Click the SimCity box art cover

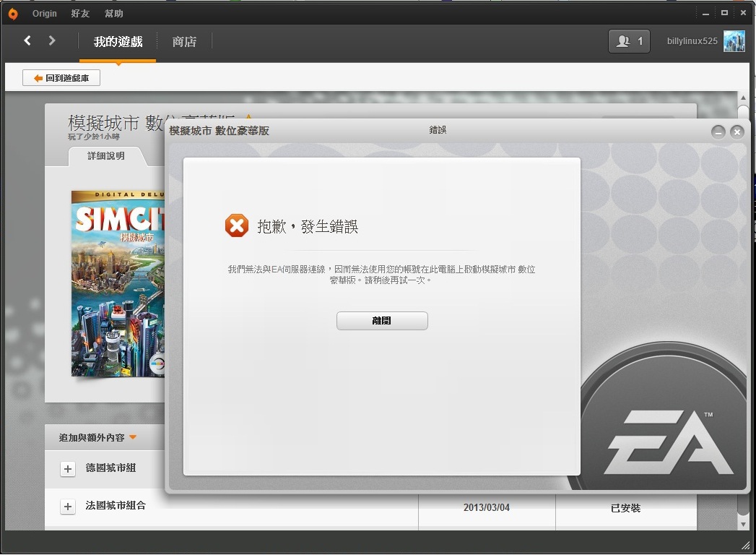pyautogui.click(x=118, y=284)
